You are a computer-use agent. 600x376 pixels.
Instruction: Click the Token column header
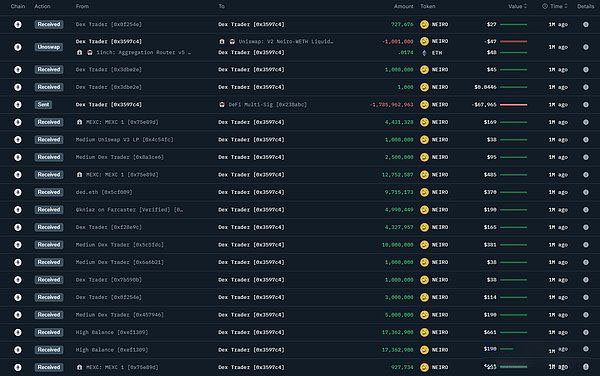point(428,6)
